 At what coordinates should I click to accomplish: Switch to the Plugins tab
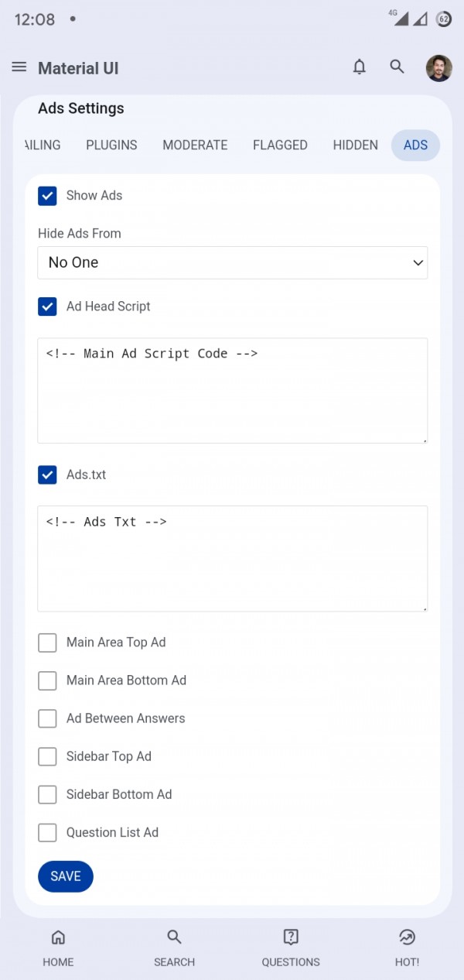pyautogui.click(x=111, y=145)
